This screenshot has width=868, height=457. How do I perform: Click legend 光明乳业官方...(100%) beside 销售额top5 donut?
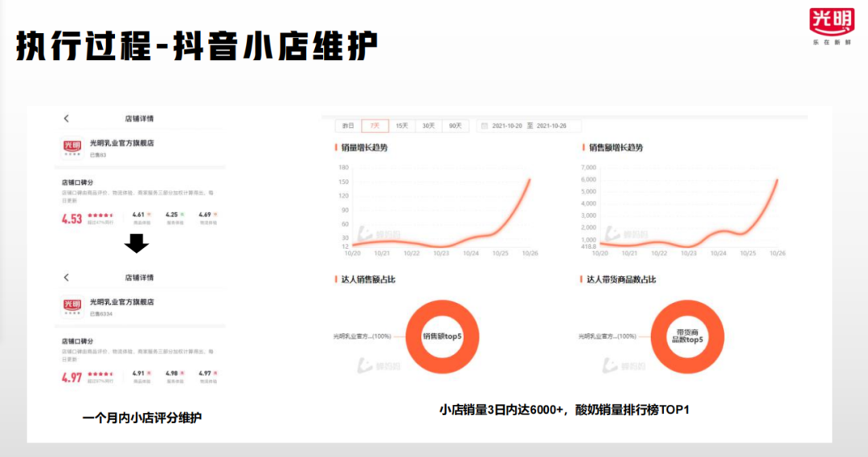pyautogui.click(x=362, y=337)
